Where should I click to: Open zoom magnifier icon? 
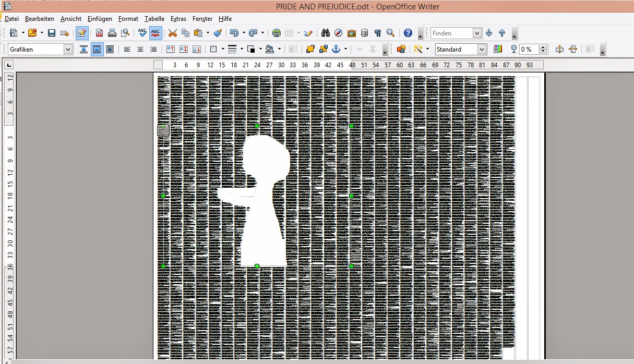click(x=390, y=33)
